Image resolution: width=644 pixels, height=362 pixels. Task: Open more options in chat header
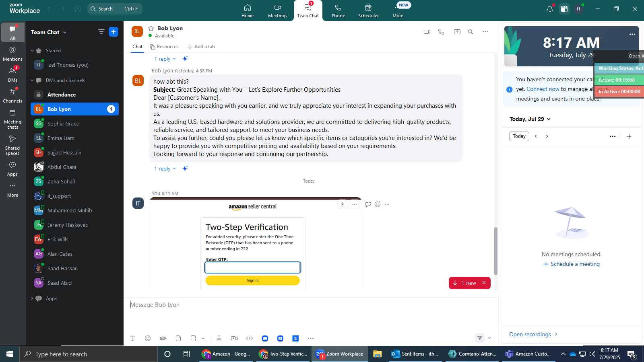485,32
